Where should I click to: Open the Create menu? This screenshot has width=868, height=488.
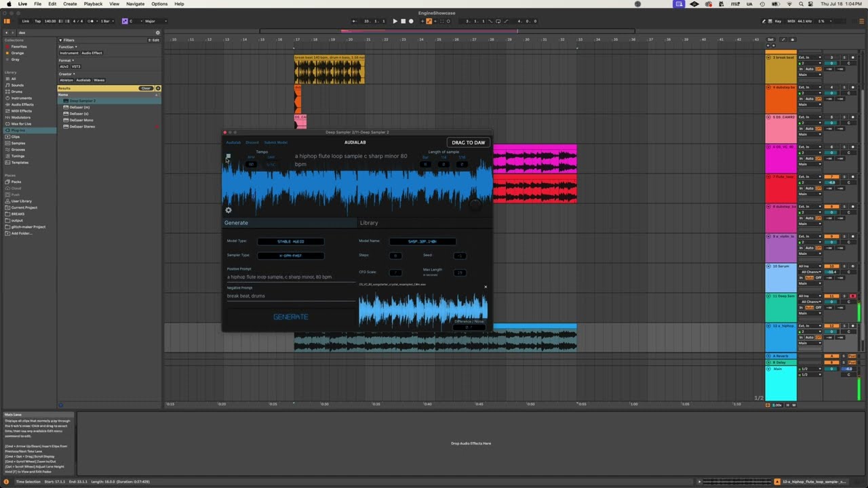(x=70, y=4)
